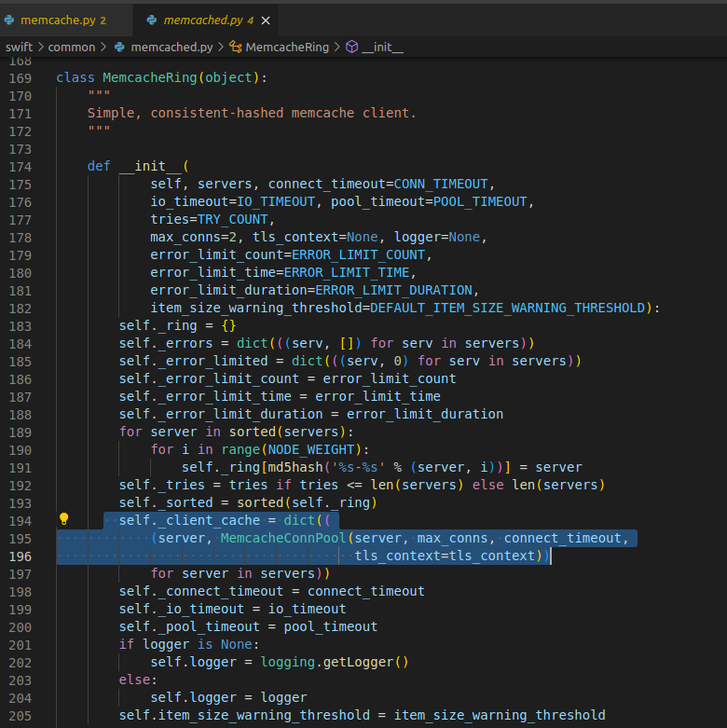Click the lightbulb code action icon
Image resolution: width=727 pixels, height=728 pixels.
[x=64, y=520]
